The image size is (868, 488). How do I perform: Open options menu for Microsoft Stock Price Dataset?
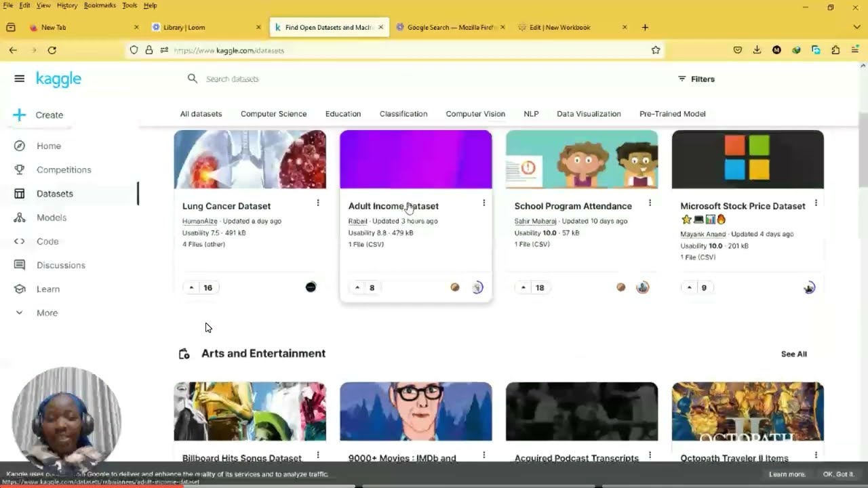point(816,203)
